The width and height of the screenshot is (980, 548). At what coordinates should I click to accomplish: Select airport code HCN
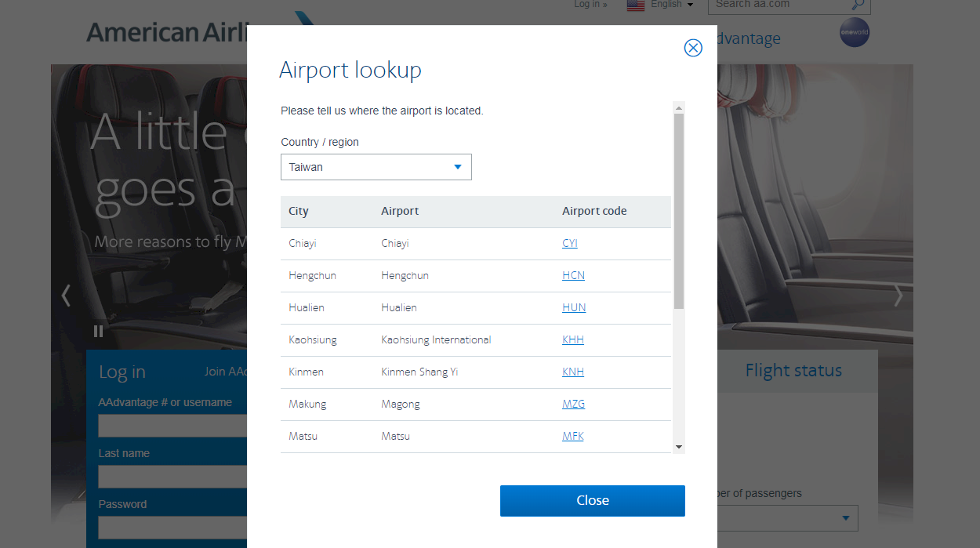pyautogui.click(x=573, y=275)
